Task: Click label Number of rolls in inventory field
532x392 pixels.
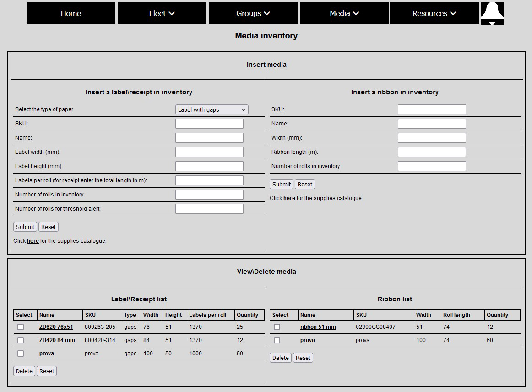Action: click(209, 195)
